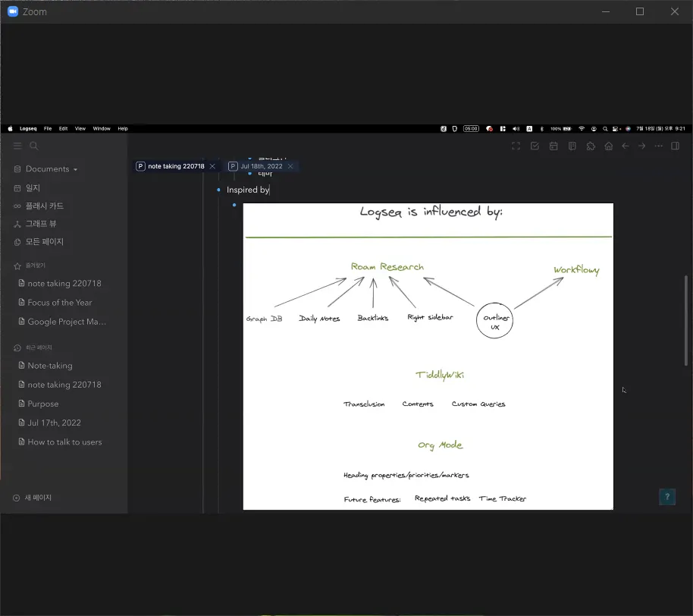Click the fullscreen focus-mode icon in the toolbar
The width and height of the screenshot is (693, 616).
tap(516, 146)
